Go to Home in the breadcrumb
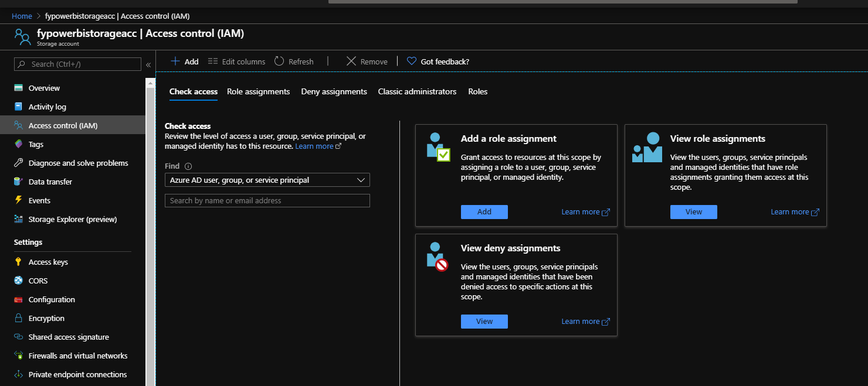The height and width of the screenshot is (386, 868). pyautogui.click(x=22, y=16)
